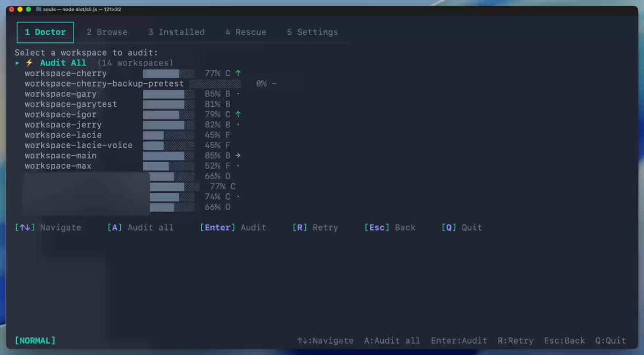Open the Installed tab

[176, 32]
